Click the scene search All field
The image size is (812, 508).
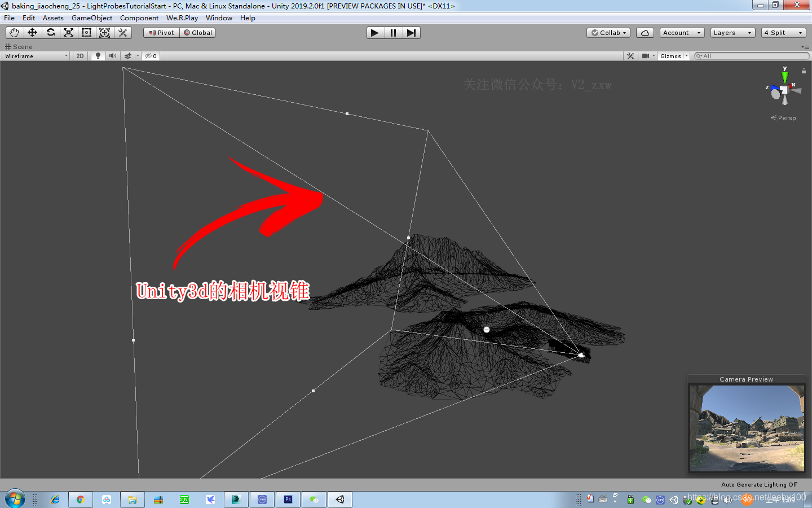click(x=752, y=56)
